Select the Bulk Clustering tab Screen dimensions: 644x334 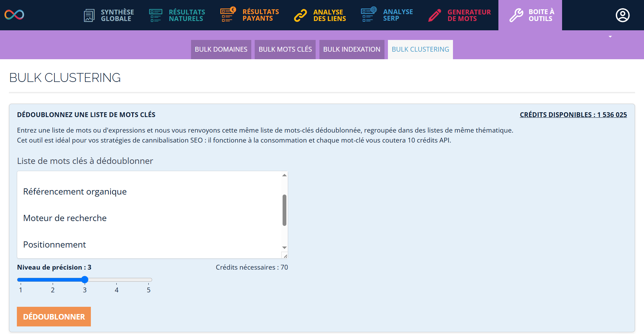420,50
